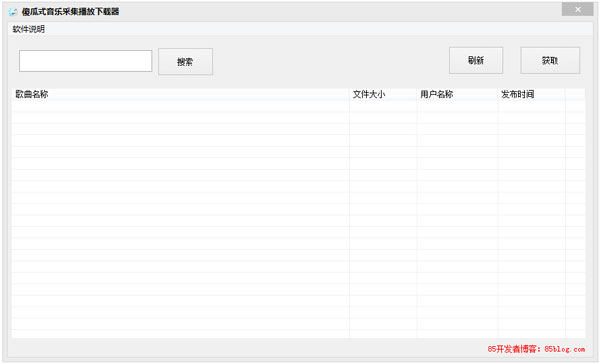Open the 软件说明 menu
The height and width of the screenshot is (364, 600).
click(28, 29)
